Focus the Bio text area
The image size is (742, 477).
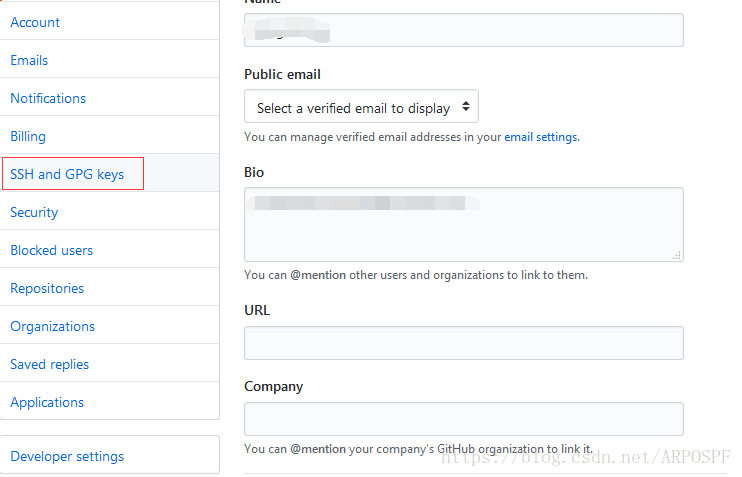coord(464,224)
